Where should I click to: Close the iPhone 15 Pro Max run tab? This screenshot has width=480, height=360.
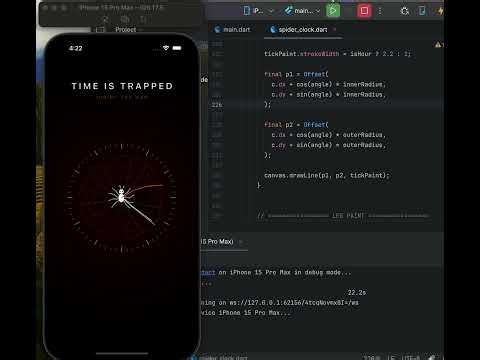tap(241, 242)
